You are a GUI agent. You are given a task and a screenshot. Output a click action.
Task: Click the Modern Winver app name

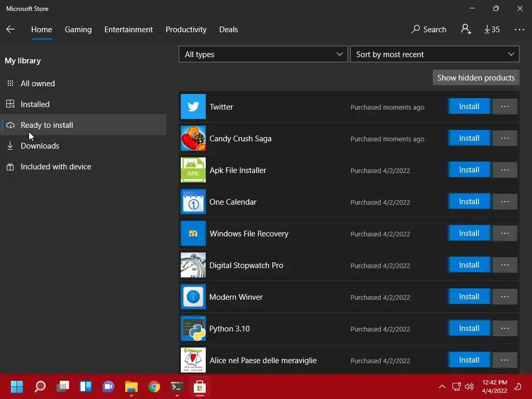pos(236,297)
